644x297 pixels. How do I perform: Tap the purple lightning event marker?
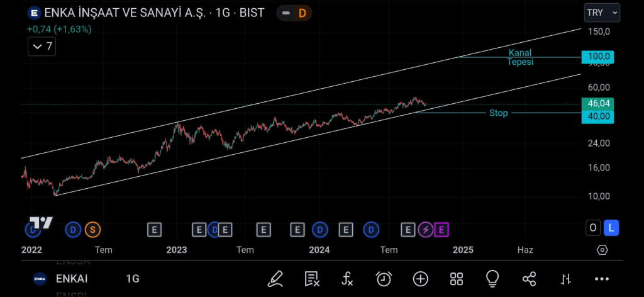click(x=426, y=230)
